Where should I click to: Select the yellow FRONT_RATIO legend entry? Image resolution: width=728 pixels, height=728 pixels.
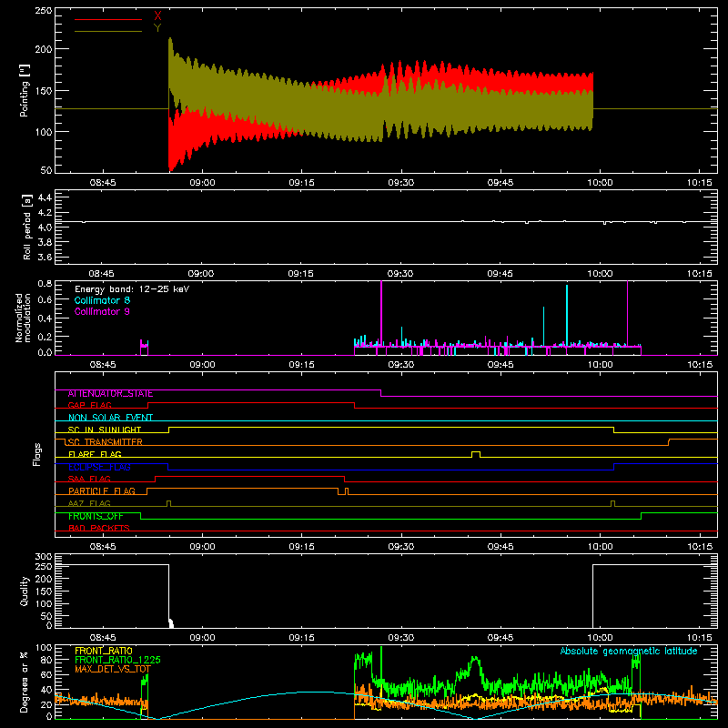(104, 651)
